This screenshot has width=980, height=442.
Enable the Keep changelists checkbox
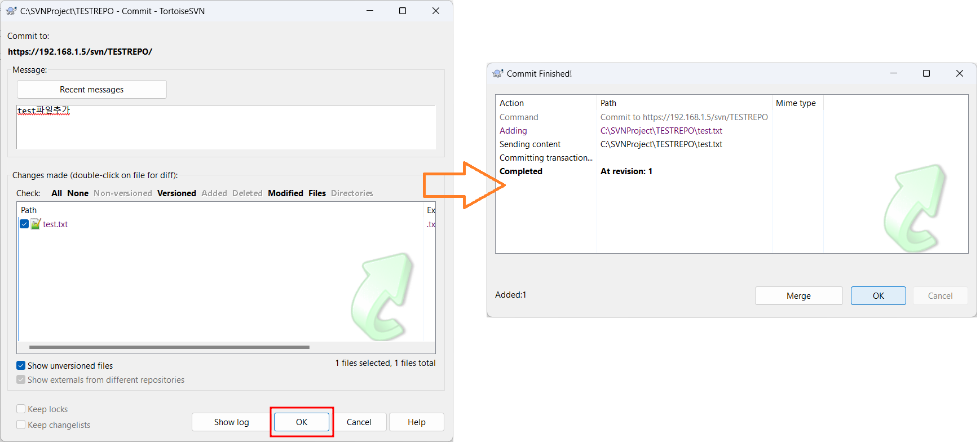[x=21, y=425]
